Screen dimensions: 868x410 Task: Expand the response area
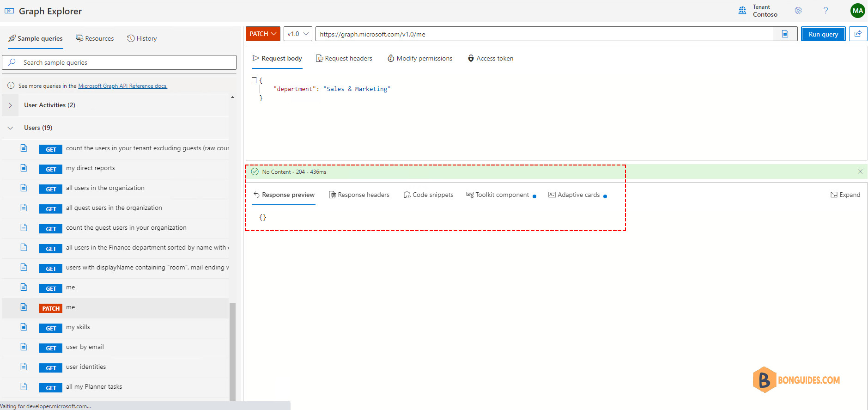click(x=845, y=195)
